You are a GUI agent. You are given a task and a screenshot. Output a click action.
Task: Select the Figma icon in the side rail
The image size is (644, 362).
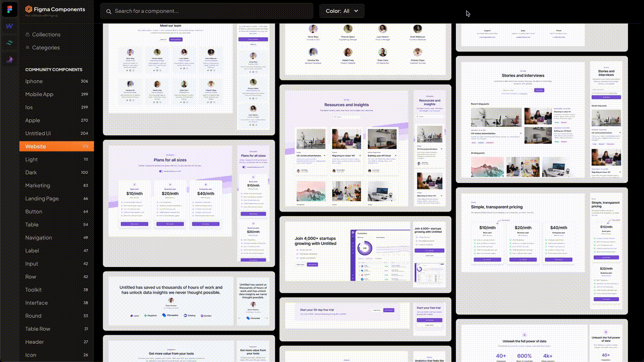[10, 9]
